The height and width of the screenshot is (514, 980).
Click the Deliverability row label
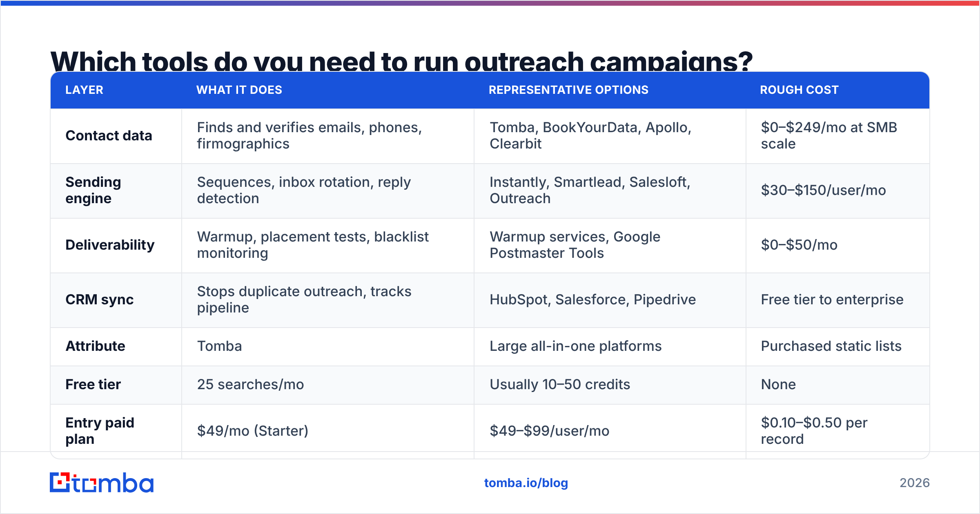[x=110, y=245]
